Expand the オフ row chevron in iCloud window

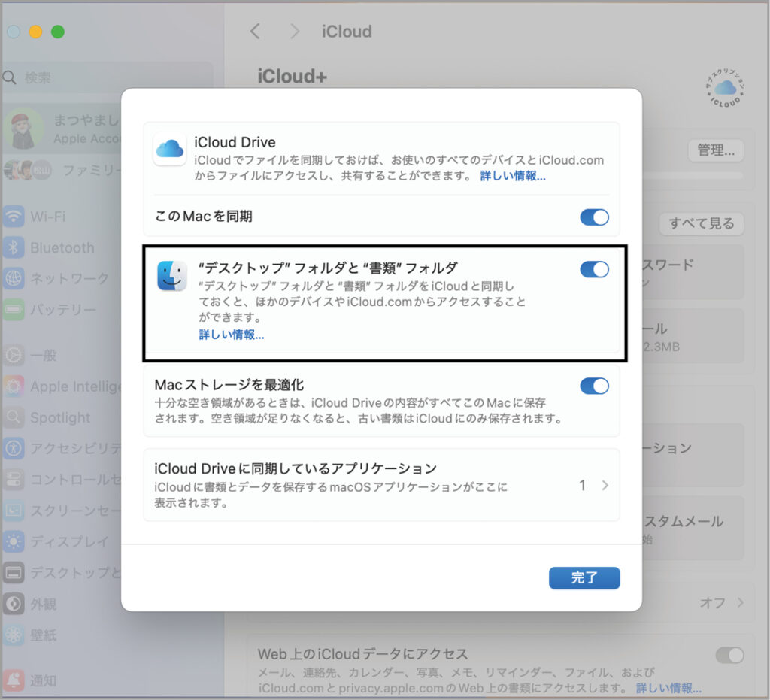tap(740, 602)
